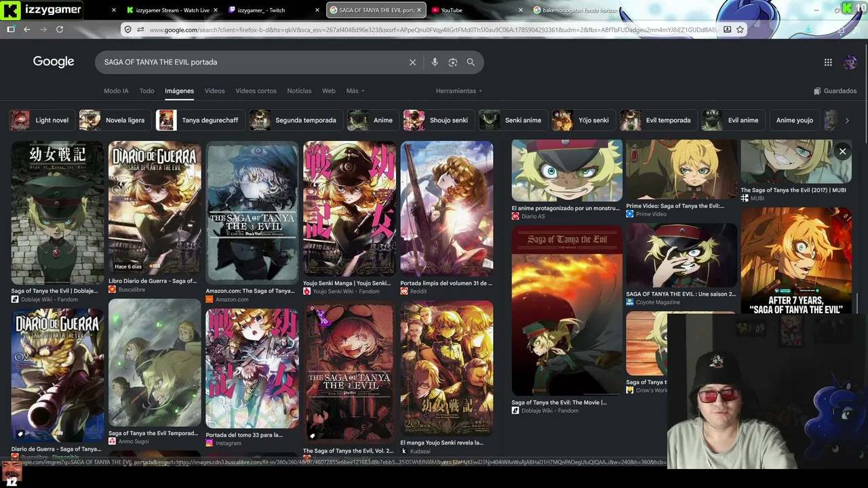
Task: Close the image preview side panel
Action: click(842, 152)
